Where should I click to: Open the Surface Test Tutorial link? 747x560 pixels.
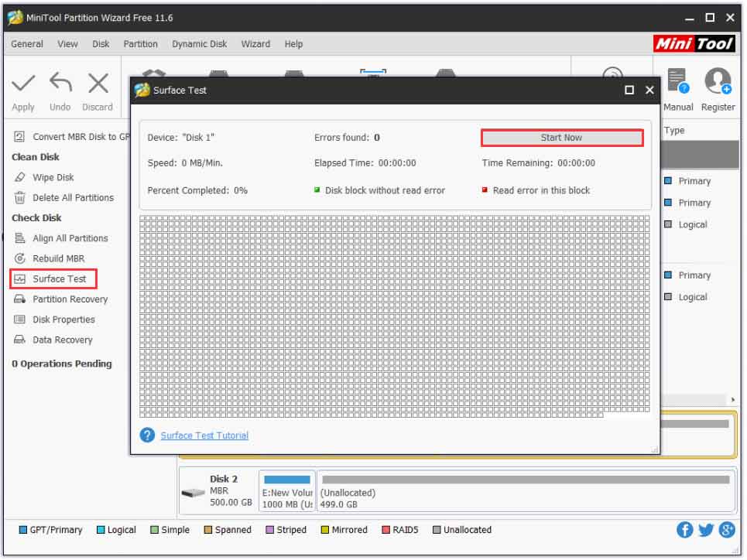point(204,435)
